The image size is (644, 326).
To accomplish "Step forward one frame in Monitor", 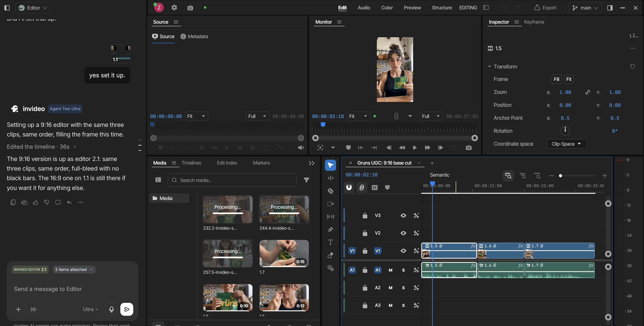I will click(441, 148).
